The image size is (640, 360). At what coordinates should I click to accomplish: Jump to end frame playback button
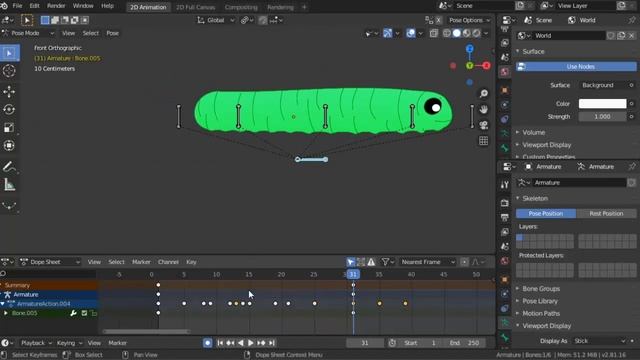point(272,343)
